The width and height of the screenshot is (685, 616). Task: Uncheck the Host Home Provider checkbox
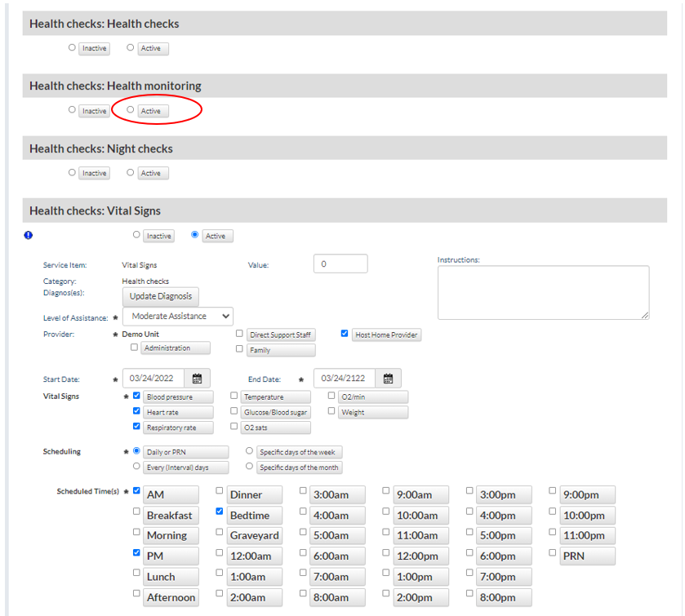click(x=345, y=334)
